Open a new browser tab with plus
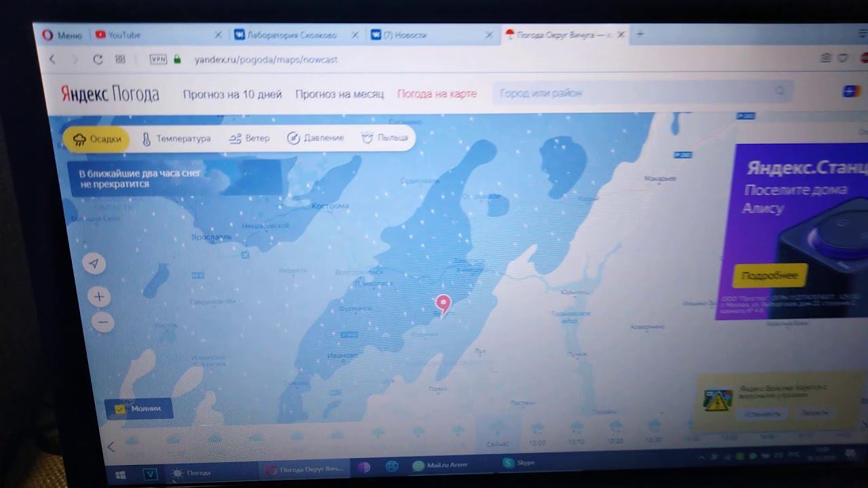Screen dimensions: 868x488 [639, 34]
